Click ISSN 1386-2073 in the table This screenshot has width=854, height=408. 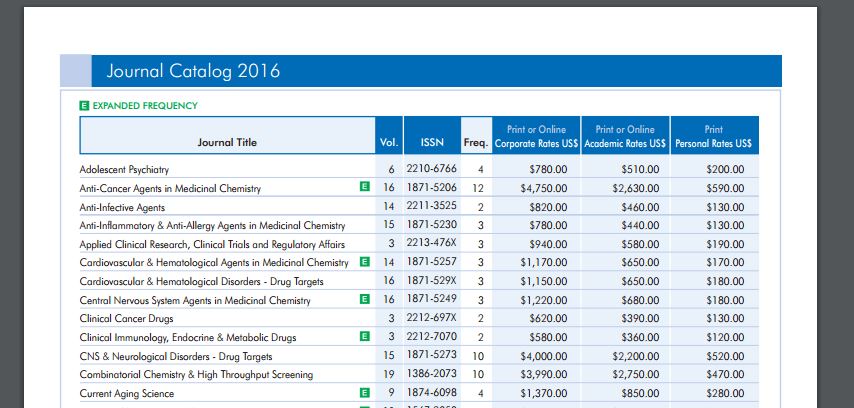click(x=431, y=374)
